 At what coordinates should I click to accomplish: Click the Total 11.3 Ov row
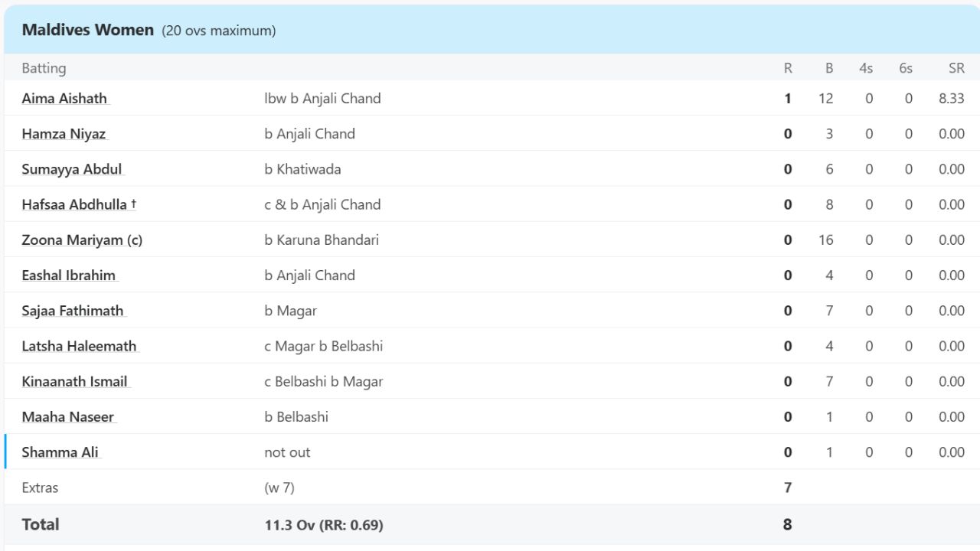(x=324, y=525)
